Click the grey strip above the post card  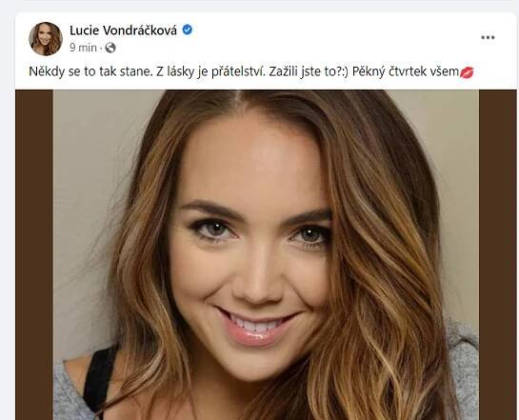click(x=259, y=6)
